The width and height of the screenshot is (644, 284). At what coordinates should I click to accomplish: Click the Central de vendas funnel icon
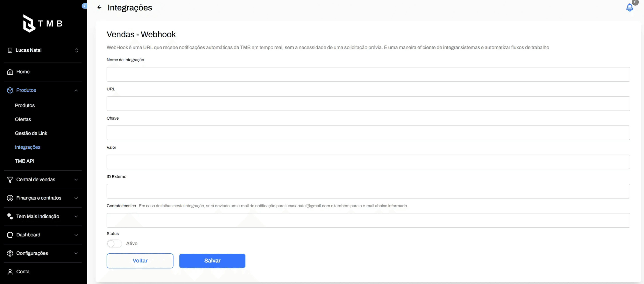[x=10, y=180]
